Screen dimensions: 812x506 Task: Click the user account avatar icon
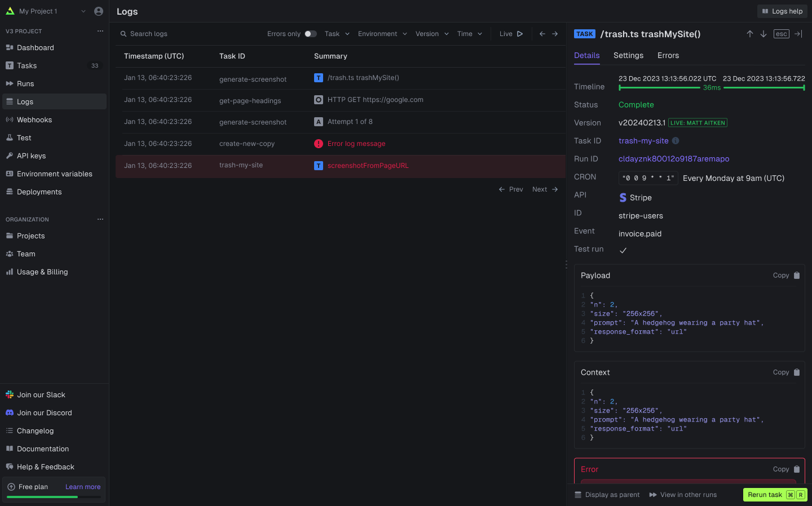(x=99, y=11)
